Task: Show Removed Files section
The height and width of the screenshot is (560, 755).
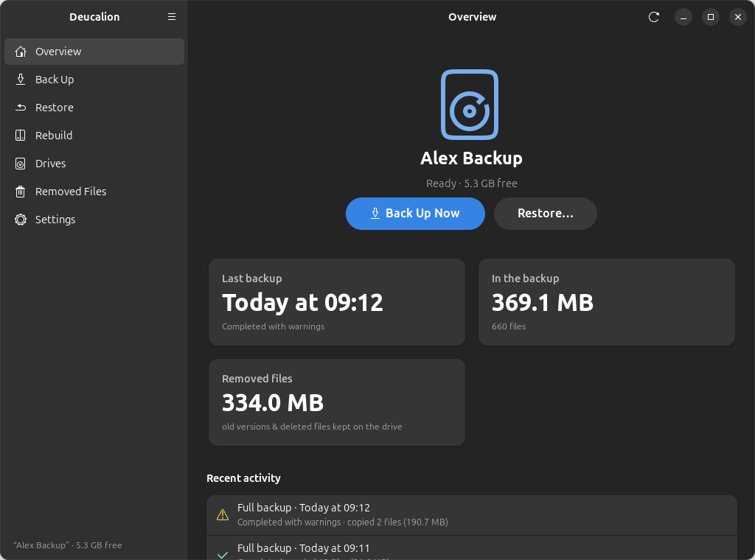Action: (x=94, y=192)
